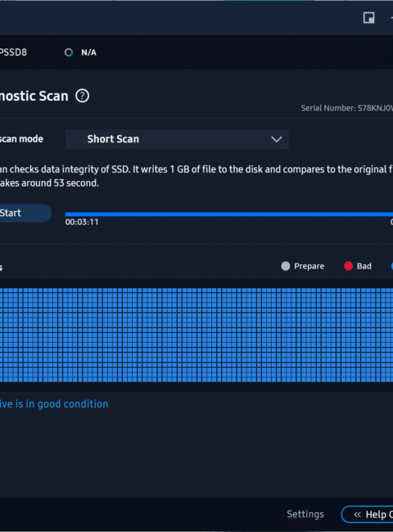This screenshot has width=393, height=532.
Task: Click the good condition result message
Action: [54, 404]
